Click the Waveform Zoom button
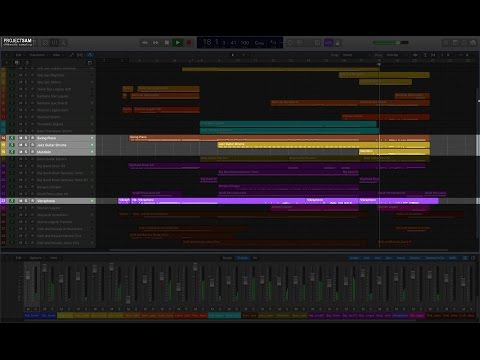This screenshot has width=480, height=360. (416, 55)
